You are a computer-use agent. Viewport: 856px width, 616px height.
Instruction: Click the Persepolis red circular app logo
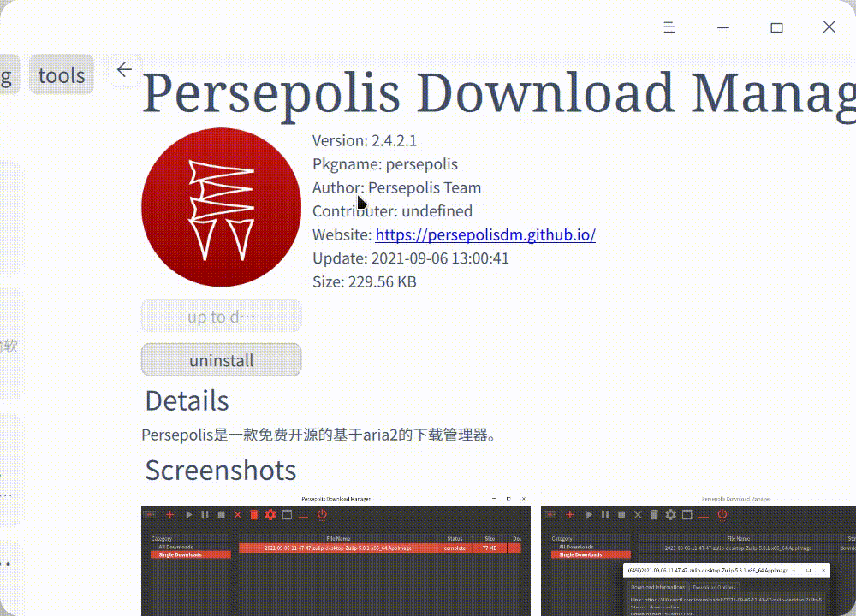click(221, 206)
